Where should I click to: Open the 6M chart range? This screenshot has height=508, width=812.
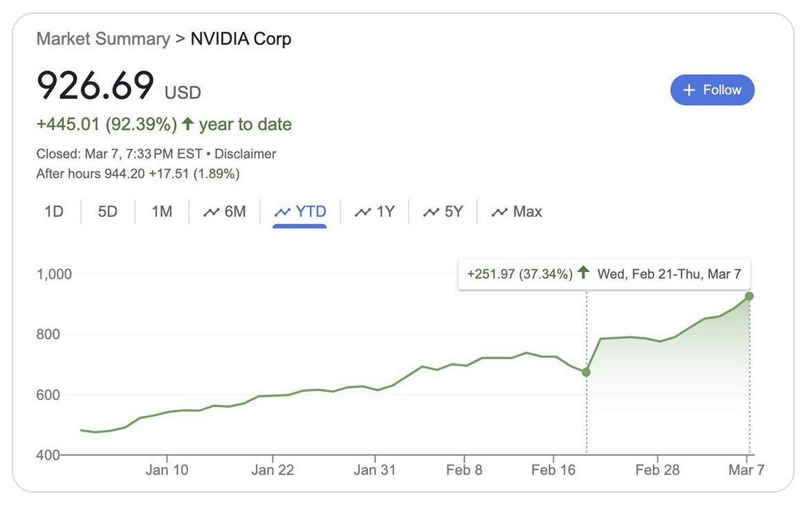(x=225, y=212)
